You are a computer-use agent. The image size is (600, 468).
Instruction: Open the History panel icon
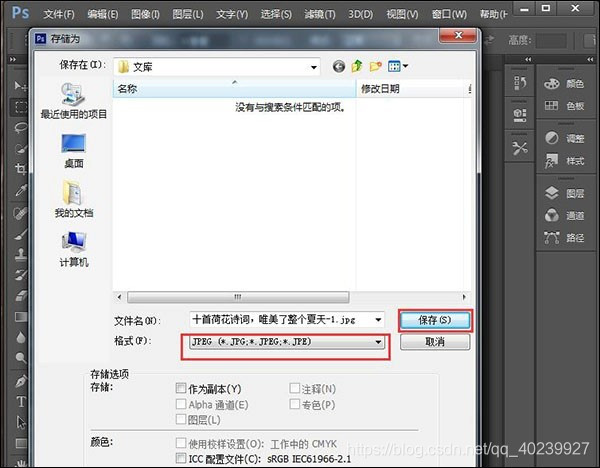coord(520,83)
